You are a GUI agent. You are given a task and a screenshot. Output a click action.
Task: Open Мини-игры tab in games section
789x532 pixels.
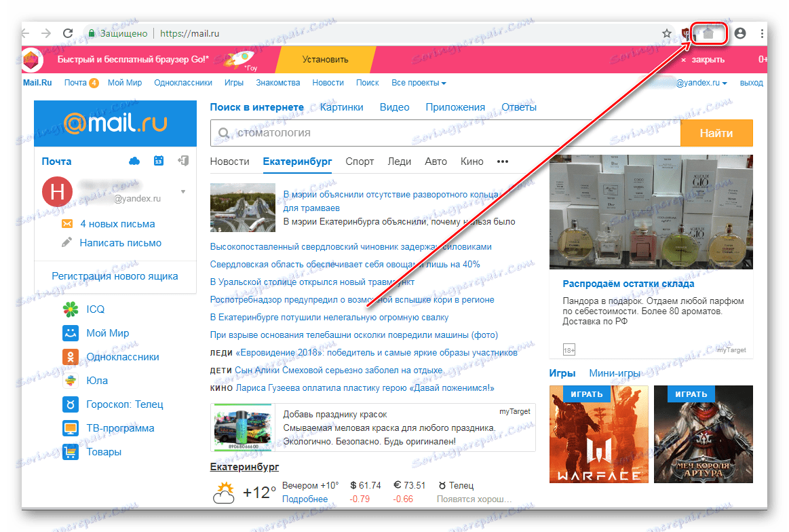[x=615, y=373]
